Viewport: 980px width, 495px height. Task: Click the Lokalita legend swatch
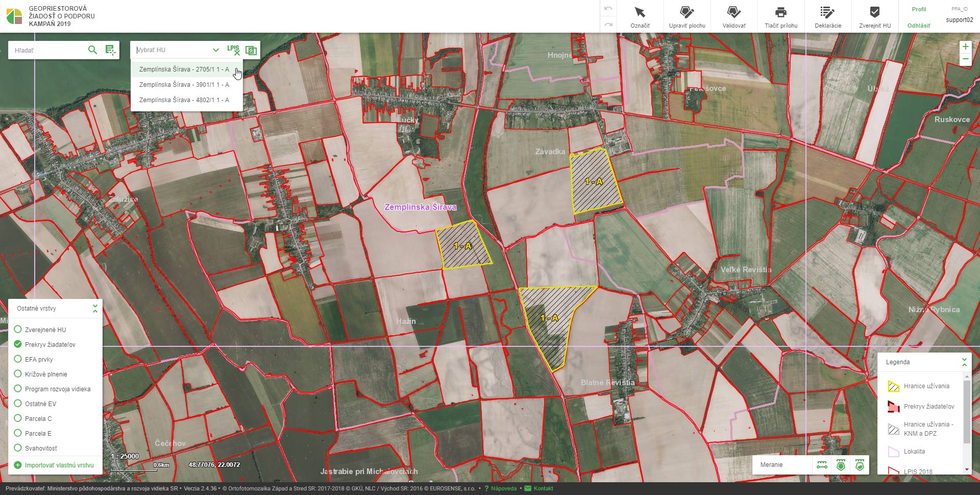(893, 452)
